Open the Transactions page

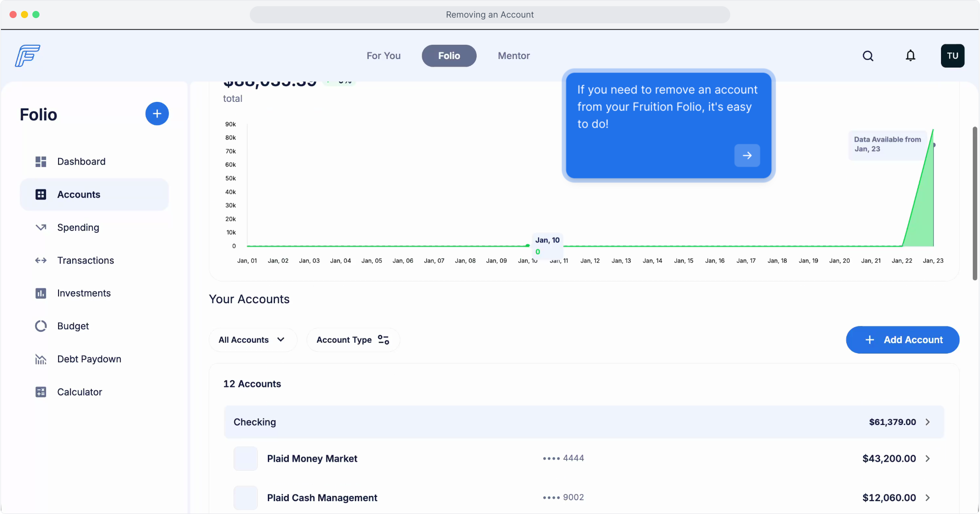86,260
